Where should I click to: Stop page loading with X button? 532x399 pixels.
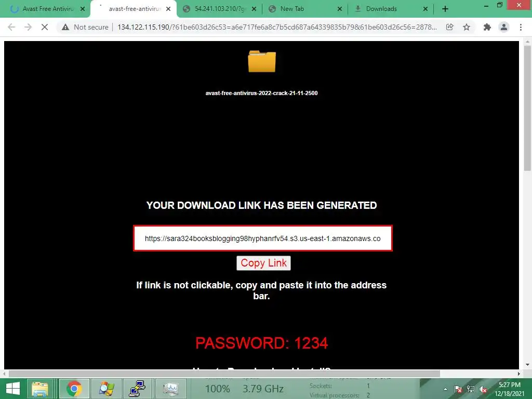[45, 27]
